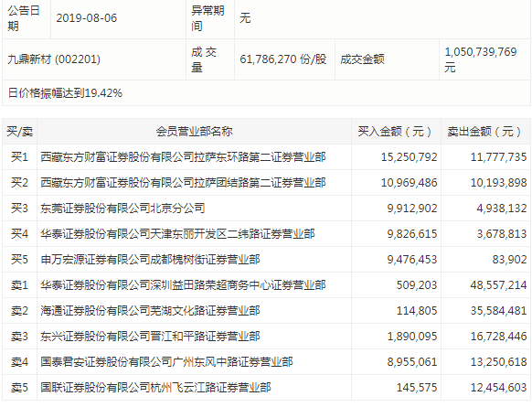Click 海通证券芜湖文化路证券营业部
The image size is (532, 407).
coord(150,311)
